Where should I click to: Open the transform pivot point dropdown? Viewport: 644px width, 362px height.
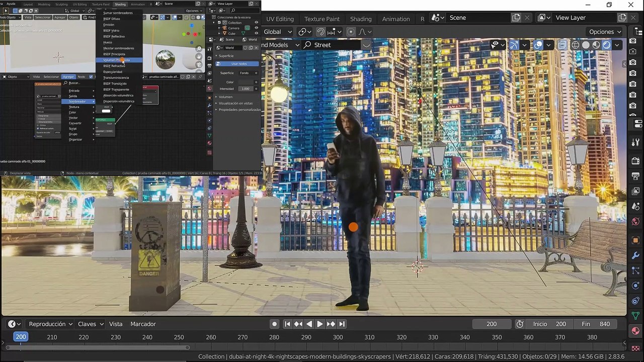(304, 32)
